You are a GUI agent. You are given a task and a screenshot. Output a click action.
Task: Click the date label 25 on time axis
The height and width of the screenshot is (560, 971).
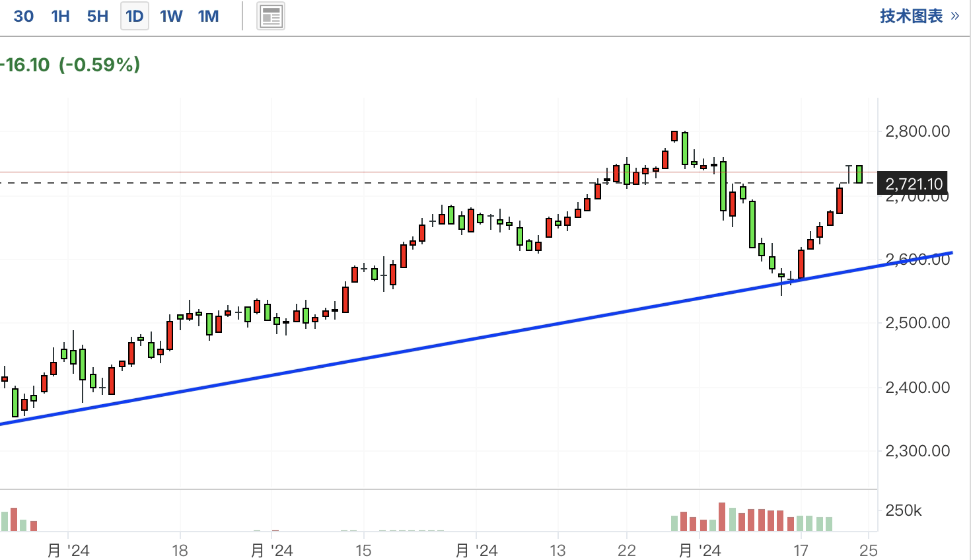869,550
